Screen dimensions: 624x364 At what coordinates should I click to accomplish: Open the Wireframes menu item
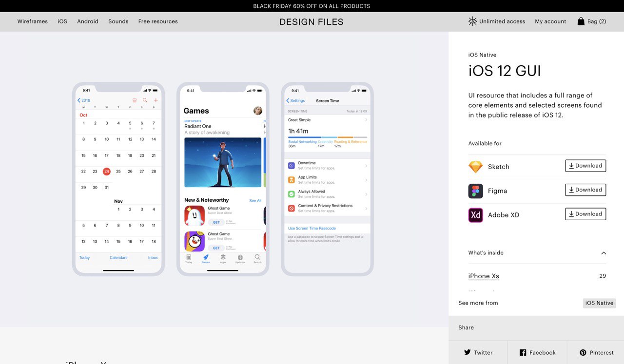[x=33, y=21]
